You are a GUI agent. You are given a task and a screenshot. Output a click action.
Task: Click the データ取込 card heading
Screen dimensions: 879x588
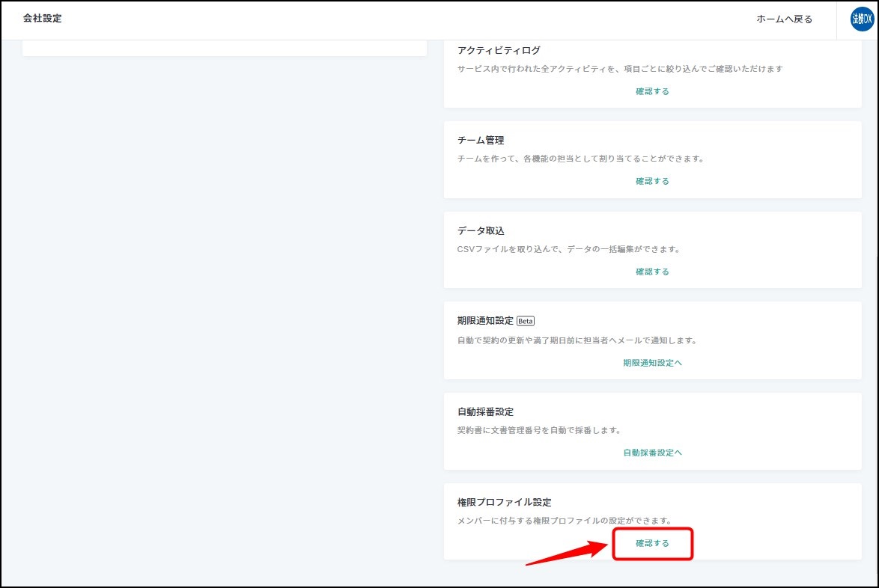481,230
